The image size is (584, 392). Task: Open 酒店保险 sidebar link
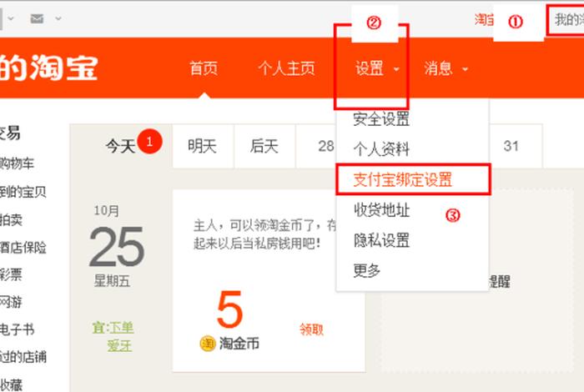(23, 248)
